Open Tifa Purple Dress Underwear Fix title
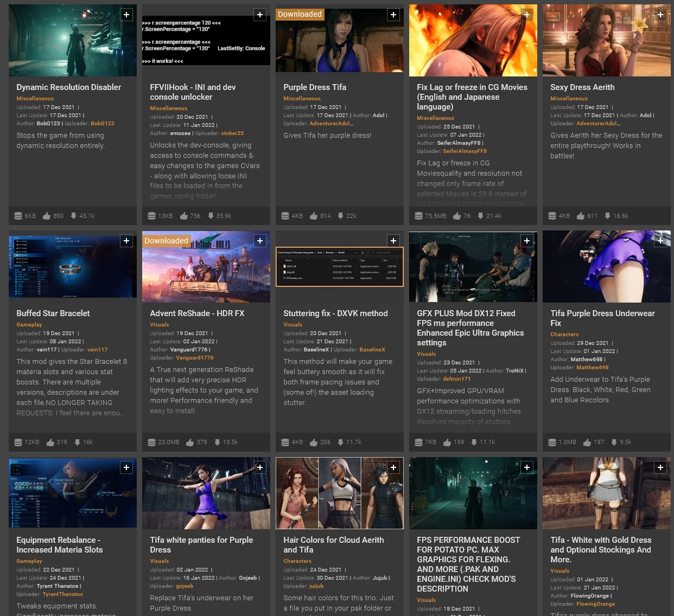 [x=602, y=318]
